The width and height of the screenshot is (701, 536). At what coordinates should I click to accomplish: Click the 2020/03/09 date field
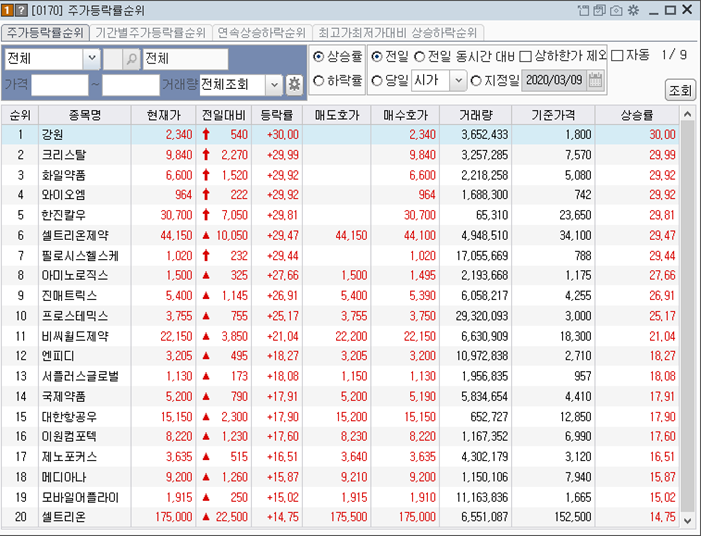(x=554, y=80)
